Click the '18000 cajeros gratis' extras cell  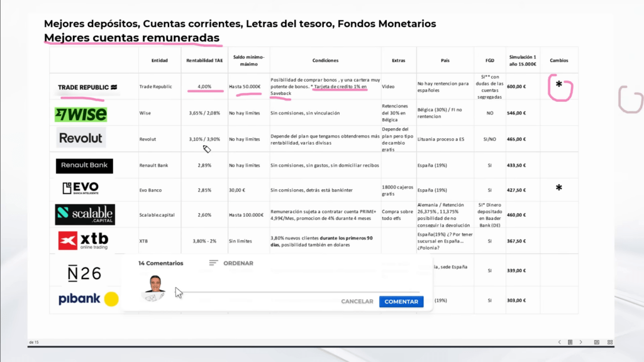397,190
